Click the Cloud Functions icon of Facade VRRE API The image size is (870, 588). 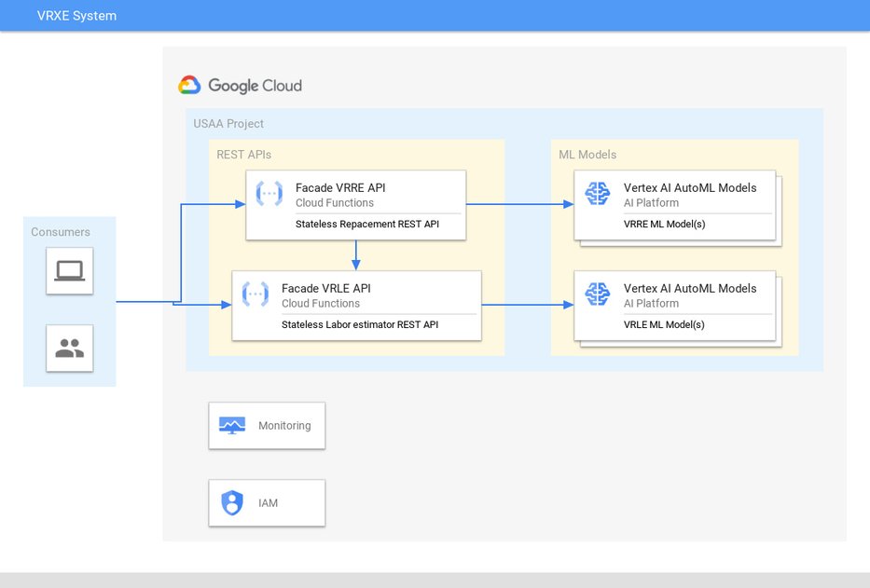click(269, 194)
